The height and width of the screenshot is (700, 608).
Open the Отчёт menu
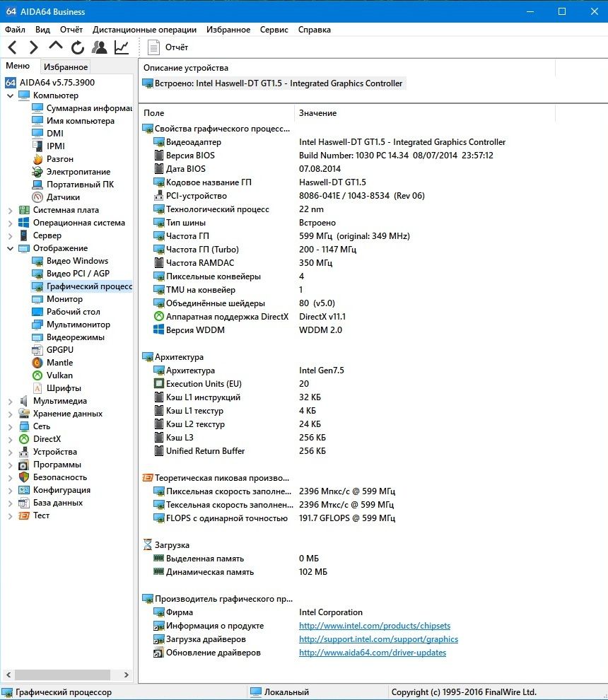coord(71,30)
